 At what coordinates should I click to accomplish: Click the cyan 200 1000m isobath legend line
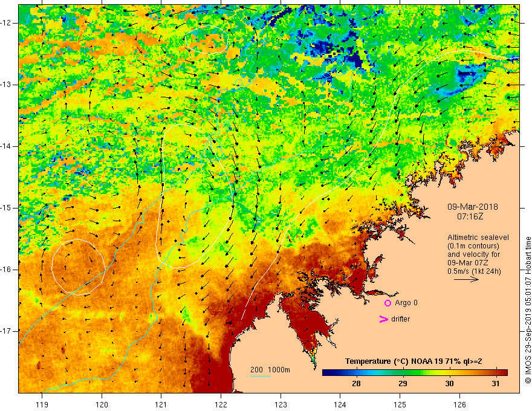coord(260,376)
